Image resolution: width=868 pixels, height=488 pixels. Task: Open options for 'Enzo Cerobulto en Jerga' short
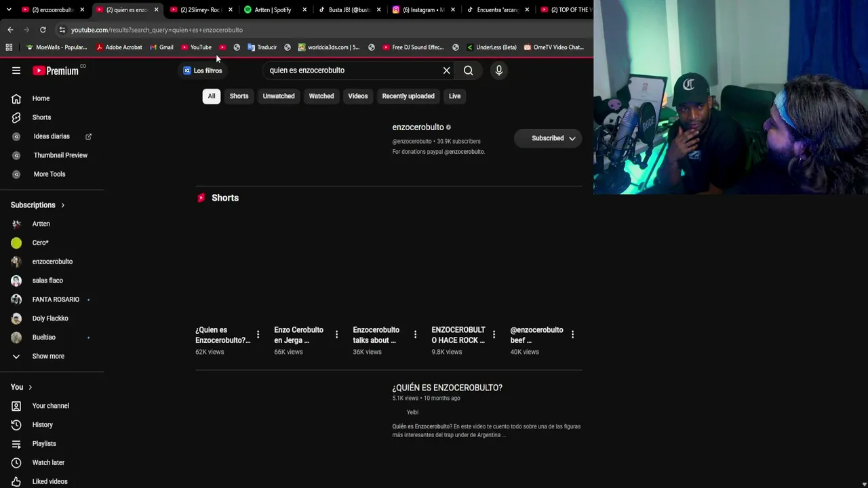click(x=336, y=334)
